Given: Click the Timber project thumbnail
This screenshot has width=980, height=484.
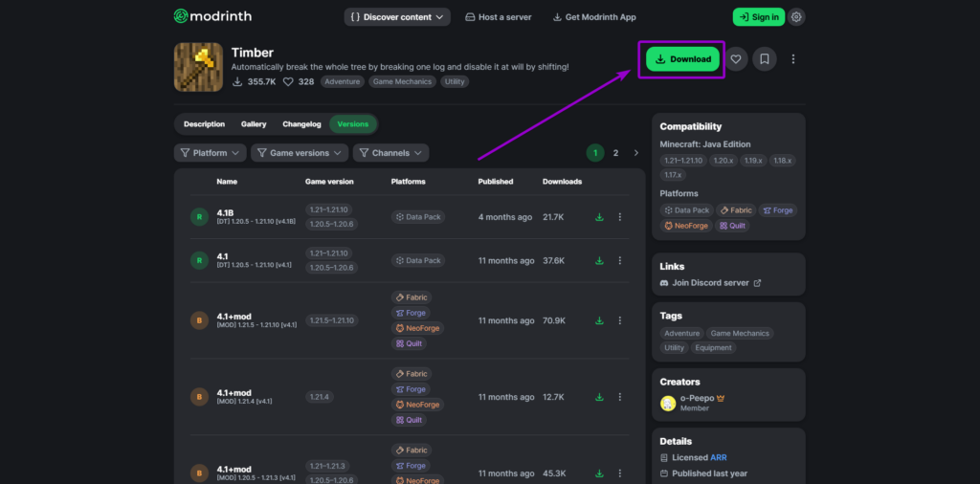Looking at the screenshot, I should tap(198, 67).
